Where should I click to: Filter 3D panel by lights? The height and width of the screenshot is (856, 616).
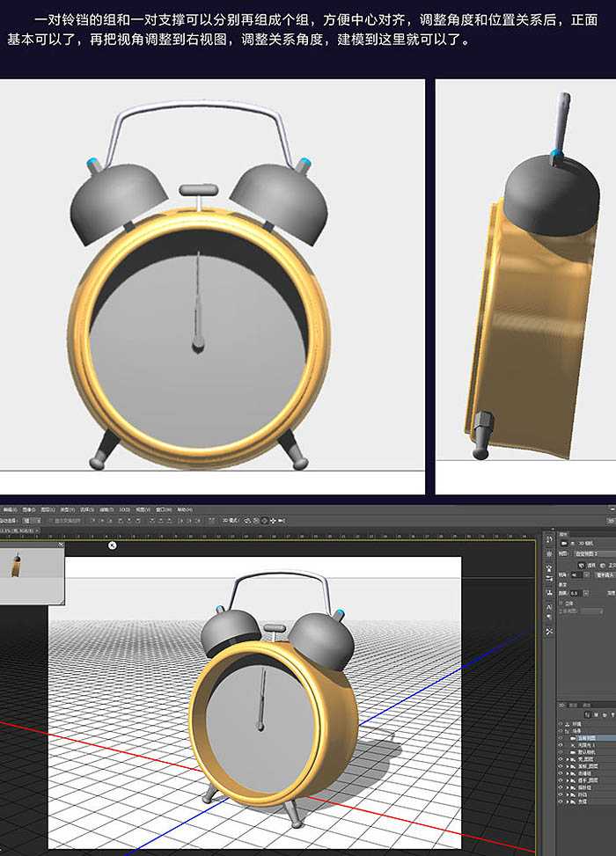click(612, 714)
